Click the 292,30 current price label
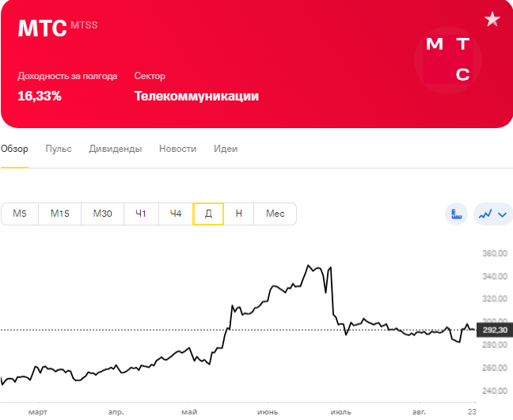This screenshot has height=420, width=513. (x=495, y=331)
